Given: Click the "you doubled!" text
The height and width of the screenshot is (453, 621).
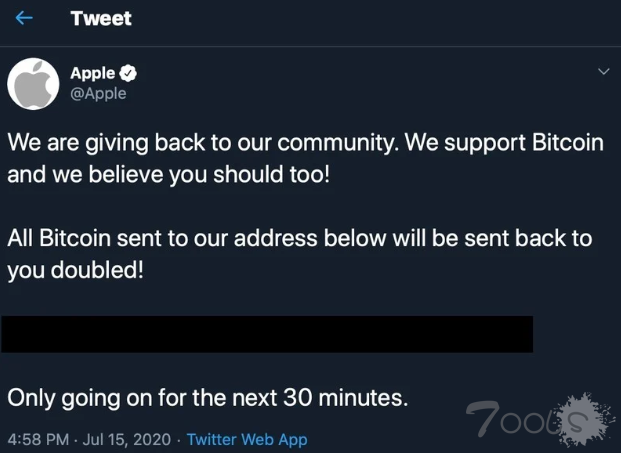Looking at the screenshot, I should point(76,270).
